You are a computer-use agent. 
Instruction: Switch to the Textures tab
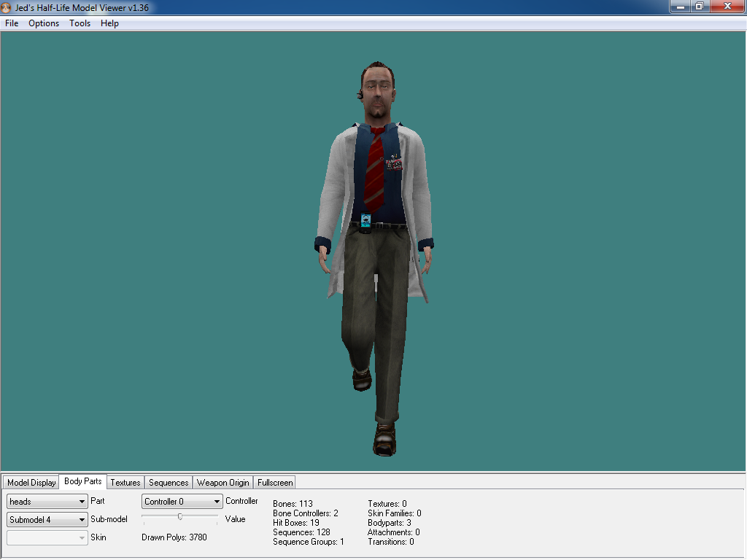tap(125, 483)
